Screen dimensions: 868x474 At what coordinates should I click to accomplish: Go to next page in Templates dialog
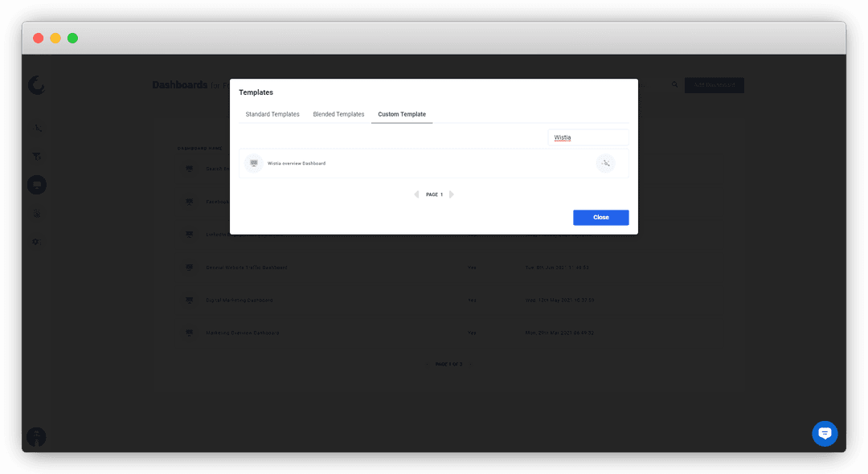point(452,194)
